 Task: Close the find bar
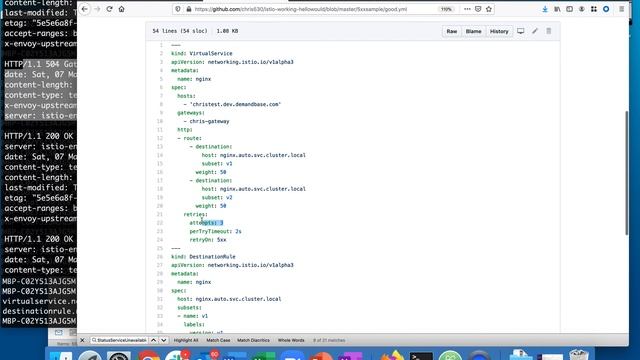[x=82, y=340]
